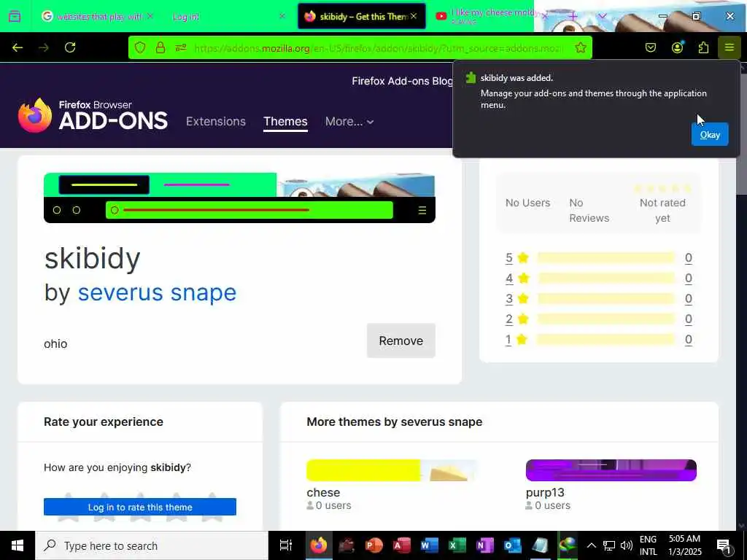The image size is (747, 560).
Task: Click the 1 star rating bar
Action: tap(606, 340)
